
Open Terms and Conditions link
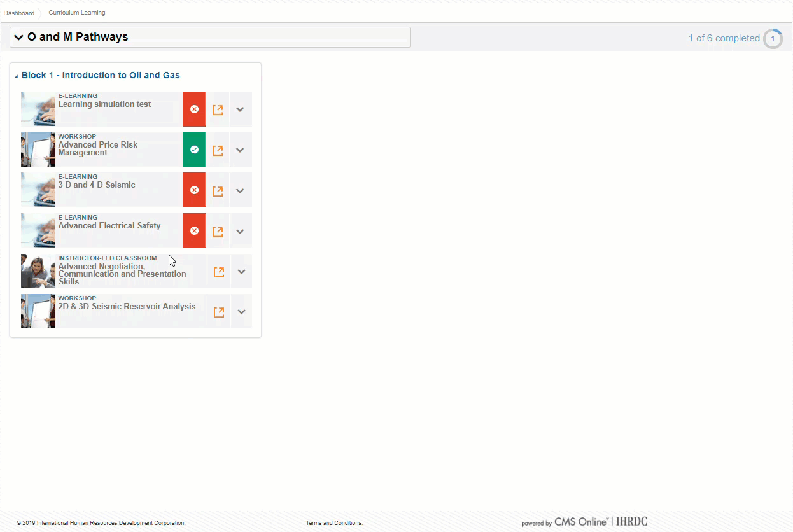334,523
